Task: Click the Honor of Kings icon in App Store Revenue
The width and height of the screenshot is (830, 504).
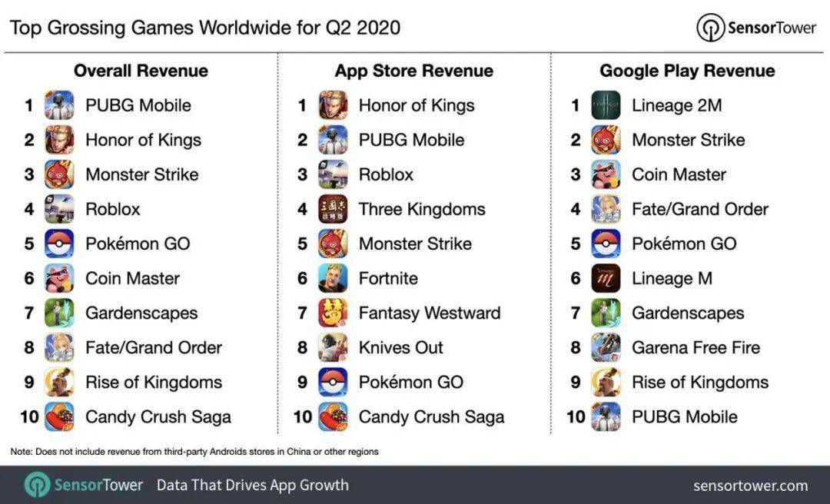Action: point(333,105)
